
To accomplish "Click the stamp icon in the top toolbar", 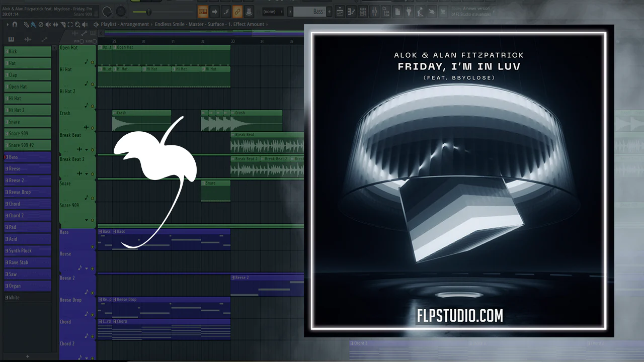I will [248, 11].
